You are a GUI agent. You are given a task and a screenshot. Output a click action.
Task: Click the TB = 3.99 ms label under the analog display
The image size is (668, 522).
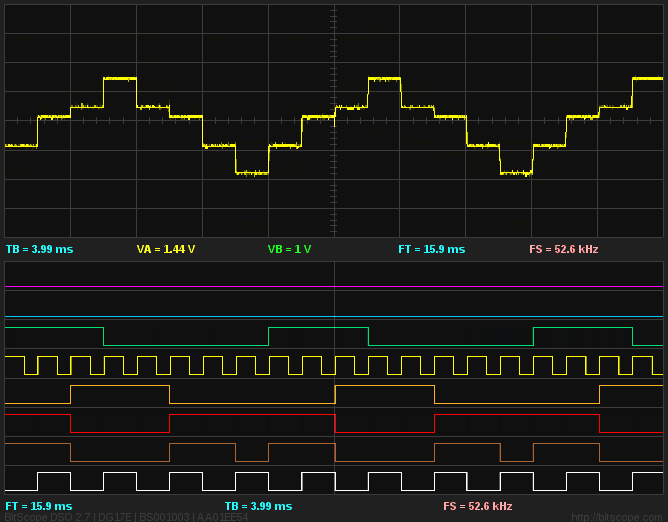coord(39,249)
